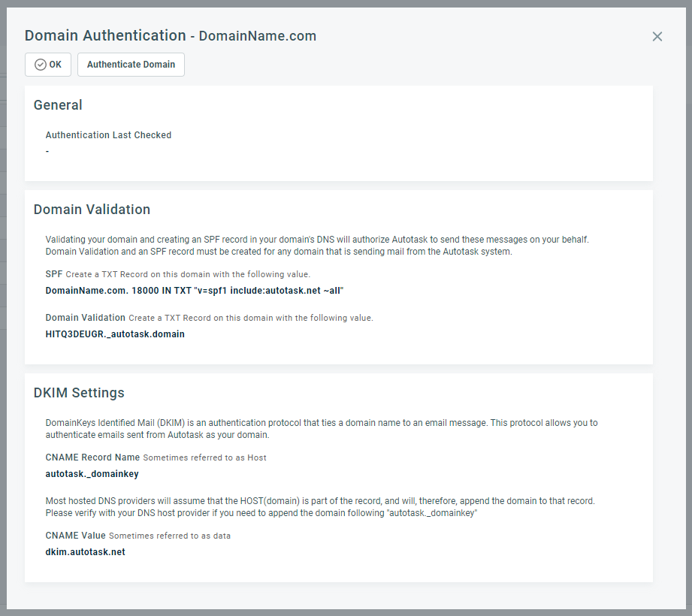Click the 'Validating your domain' description text
This screenshot has width=692, height=616.
[317, 246]
